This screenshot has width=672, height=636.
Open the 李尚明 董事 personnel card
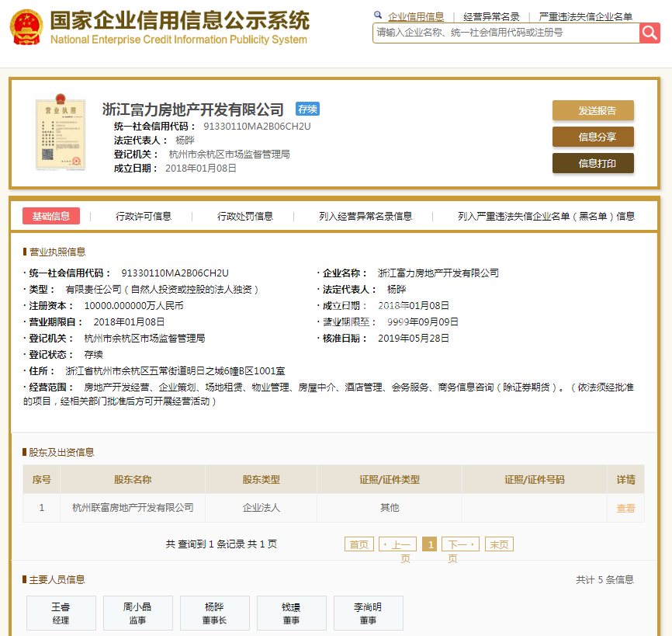368,613
